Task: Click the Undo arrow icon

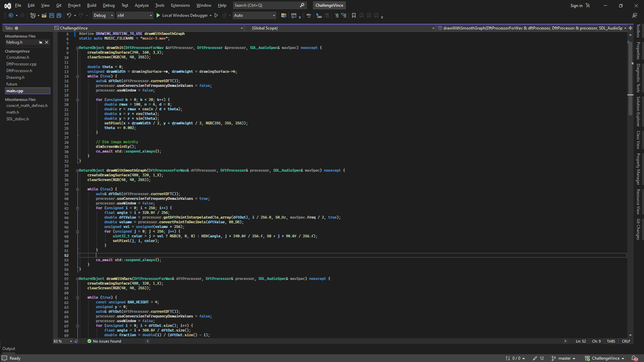Action: pyautogui.click(x=69, y=15)
